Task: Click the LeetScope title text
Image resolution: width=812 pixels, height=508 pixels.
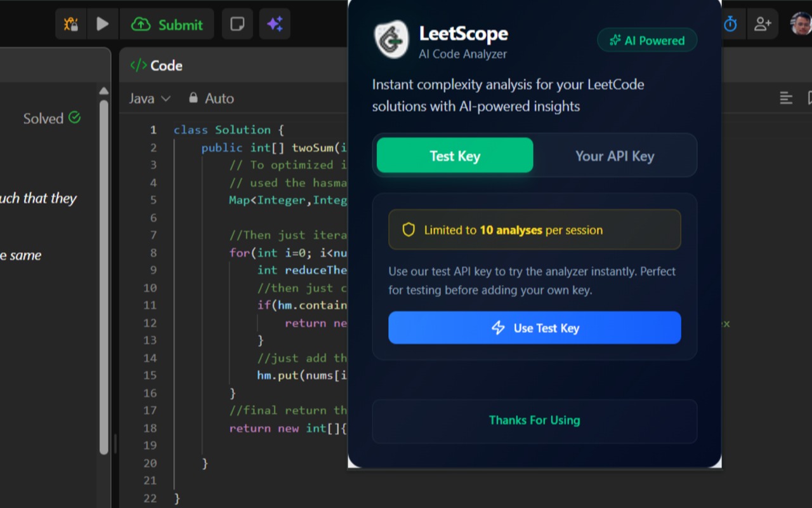Action: coord(463,34)
